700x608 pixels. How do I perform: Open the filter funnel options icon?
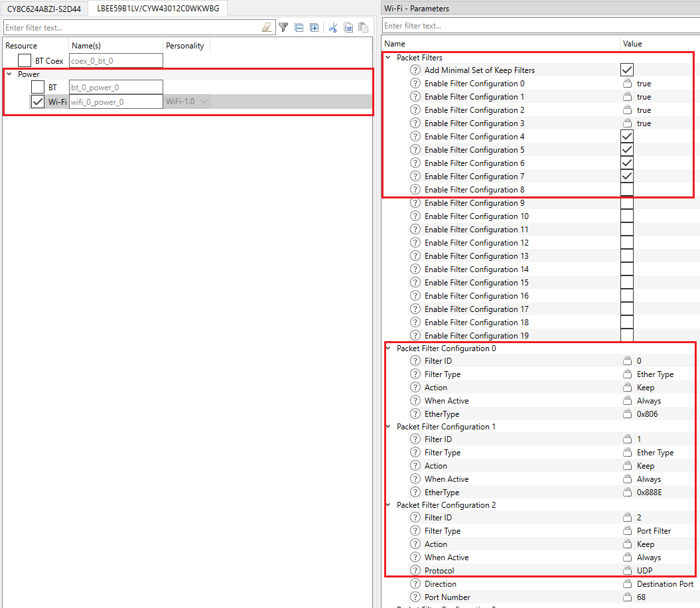pos(283,28)
